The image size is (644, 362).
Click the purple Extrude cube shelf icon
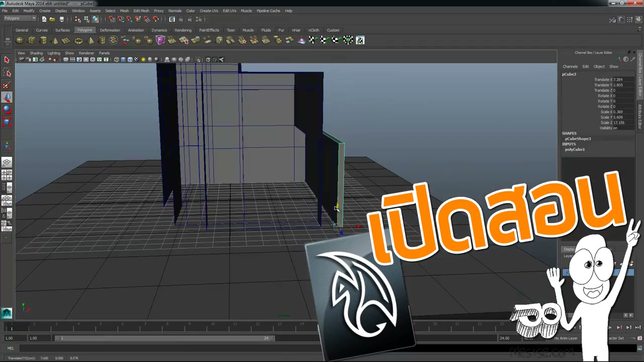[160, 40]
